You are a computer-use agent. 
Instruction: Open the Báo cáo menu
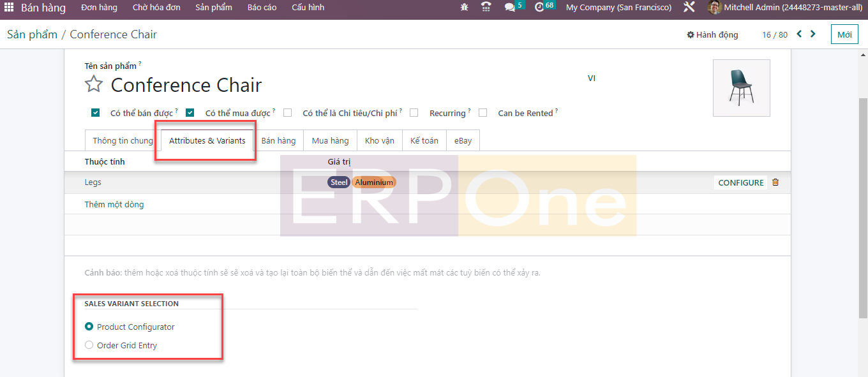pyautogui.click(x=262, y=8)
